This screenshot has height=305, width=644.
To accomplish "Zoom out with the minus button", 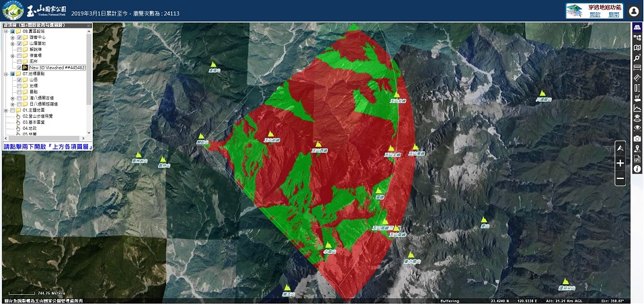I will click(620, 179).
